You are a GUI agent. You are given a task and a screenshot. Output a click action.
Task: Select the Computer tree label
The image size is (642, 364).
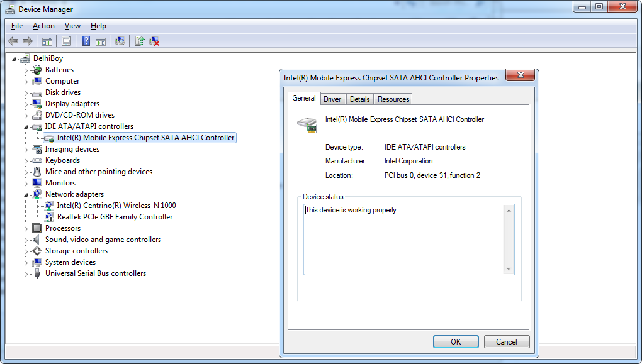[x=62, y=81]
